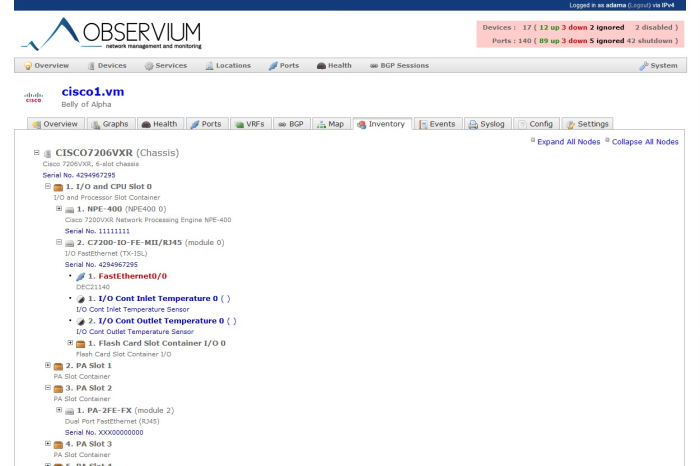Click the container icon for Flash Card Slot
The image size is (700, 466).
80,344
